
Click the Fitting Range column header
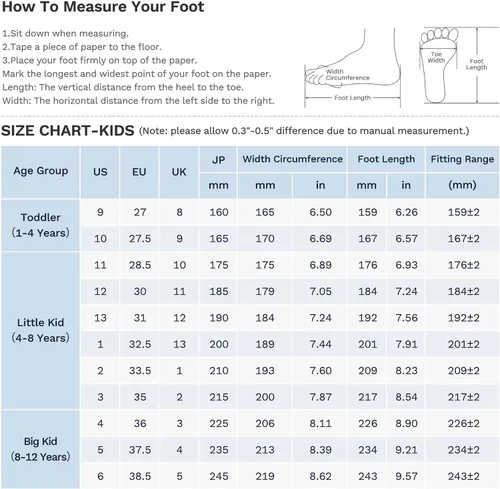point(462,159)
